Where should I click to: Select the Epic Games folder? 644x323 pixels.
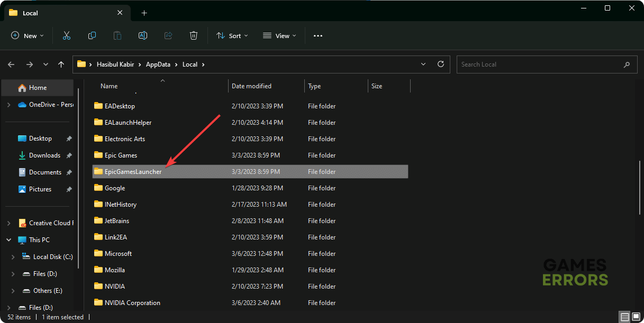[x=121, y=155]
